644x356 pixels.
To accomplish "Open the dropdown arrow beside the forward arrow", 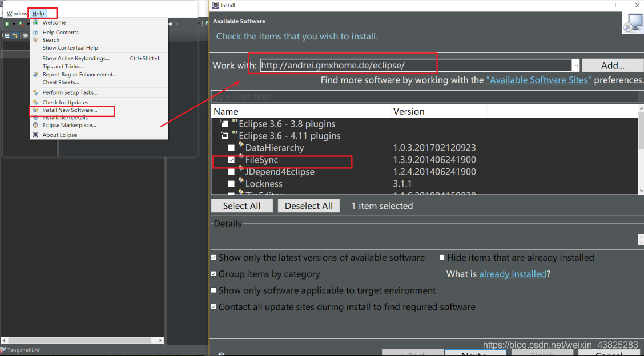I will coord(177,24).
